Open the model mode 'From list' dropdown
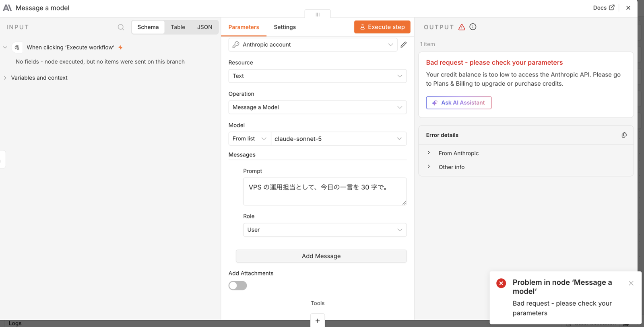Image resolution: width=644 pixels, height=327 pixels. tap(250, 139)
